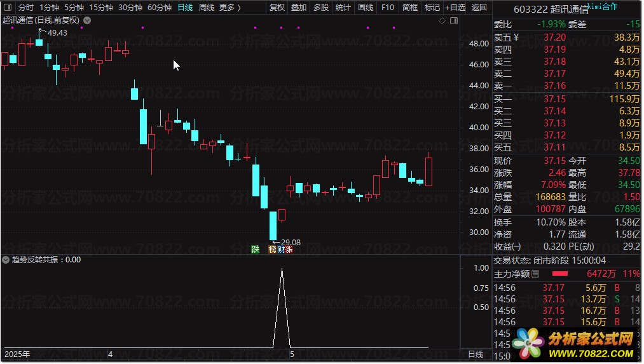Click the 卖二 price 37.17

[x=555, y=74]
